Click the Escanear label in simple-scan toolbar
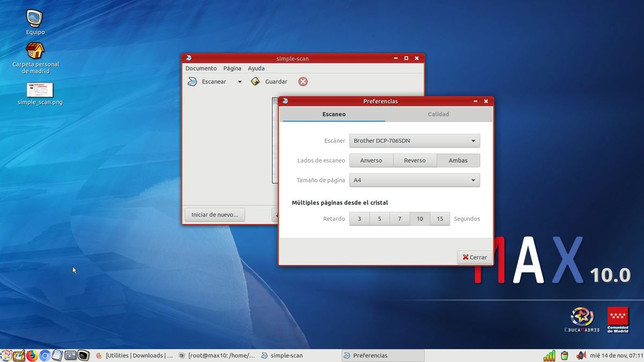This screenshot has width=644, height=362. point(214,82)
